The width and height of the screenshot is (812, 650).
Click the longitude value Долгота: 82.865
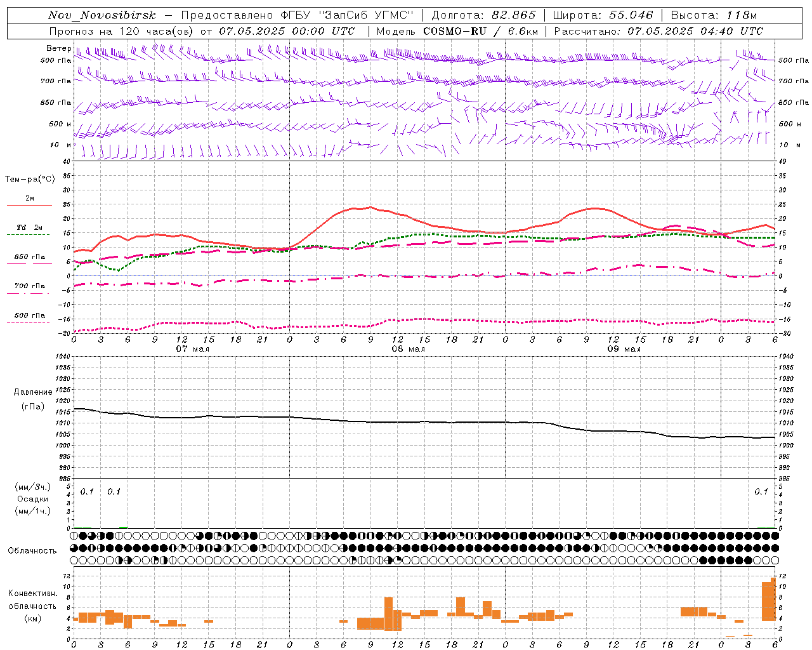[x=483, y=15]
